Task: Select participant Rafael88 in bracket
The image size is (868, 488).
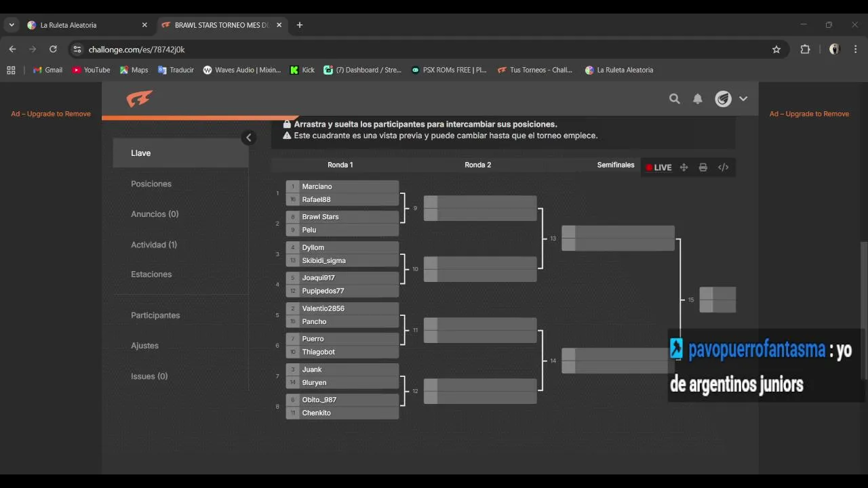Action: pyautogui.click(x=342, y=199)
